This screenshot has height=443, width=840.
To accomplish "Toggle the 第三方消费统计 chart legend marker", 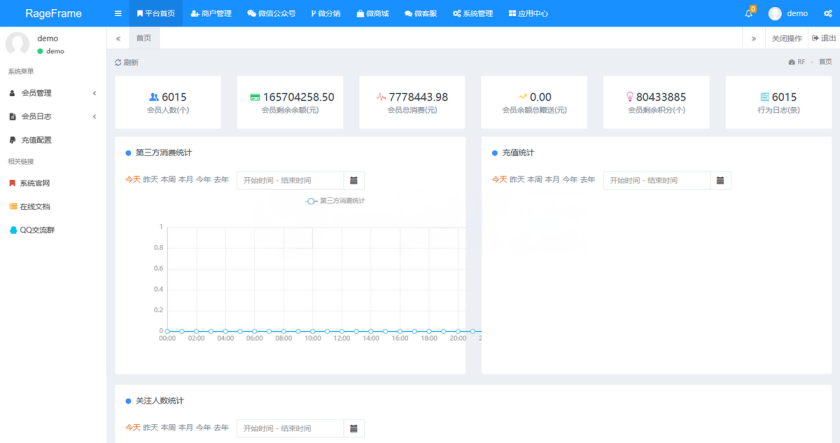I will (x=311, y=201).
